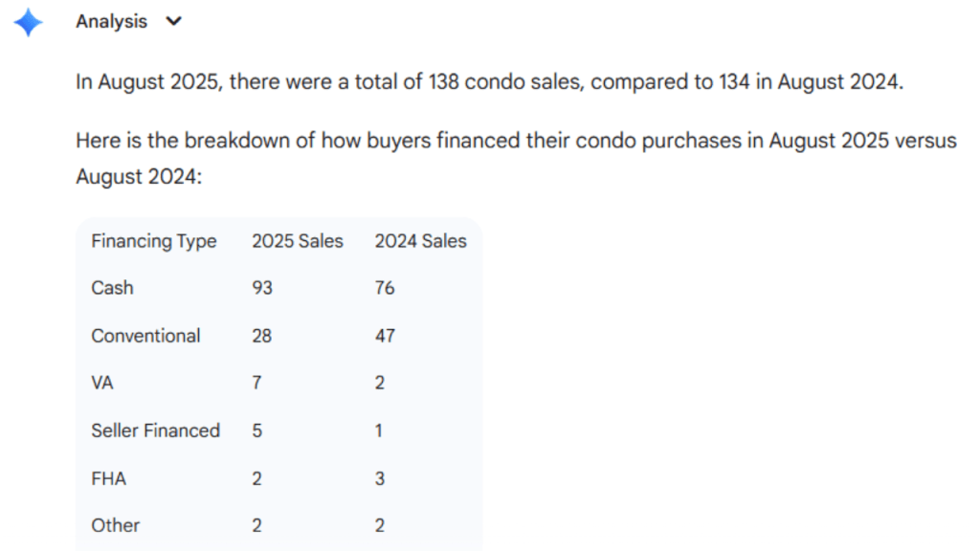Click the sentence mentioning August 2024
Viewport: 980px width, 551px height.
835,81
